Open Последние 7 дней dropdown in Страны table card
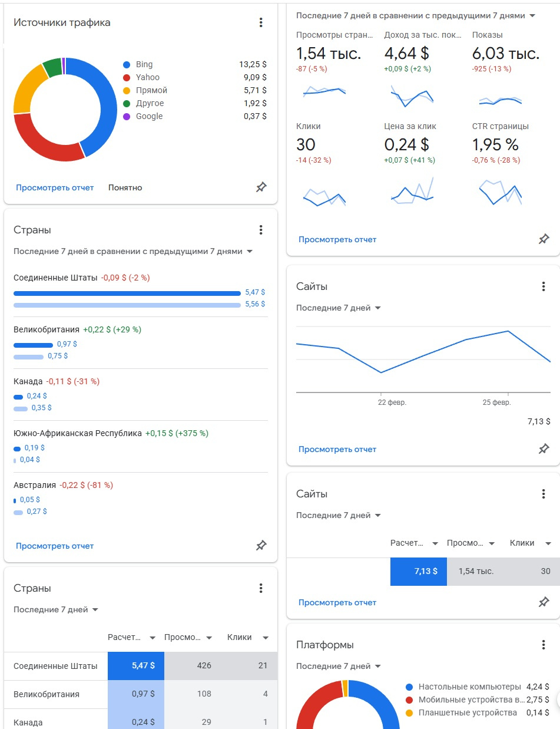 pyautogui.click(x=56, y=609)
